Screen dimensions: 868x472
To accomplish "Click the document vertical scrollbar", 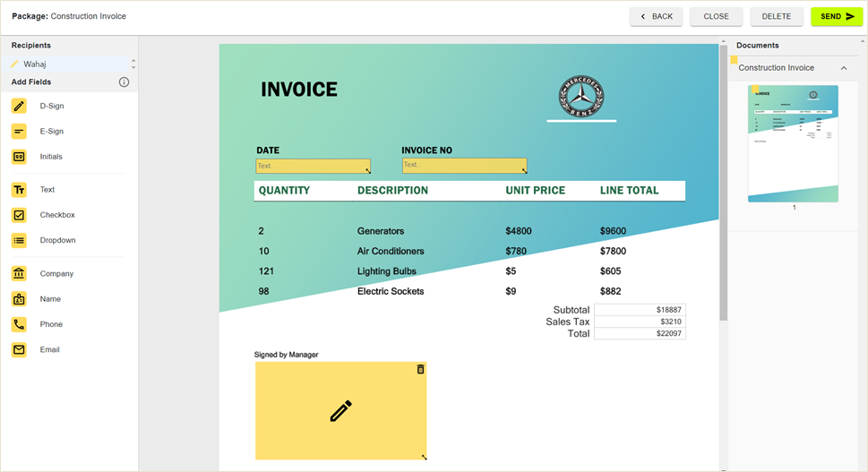I will coord(724,179).
